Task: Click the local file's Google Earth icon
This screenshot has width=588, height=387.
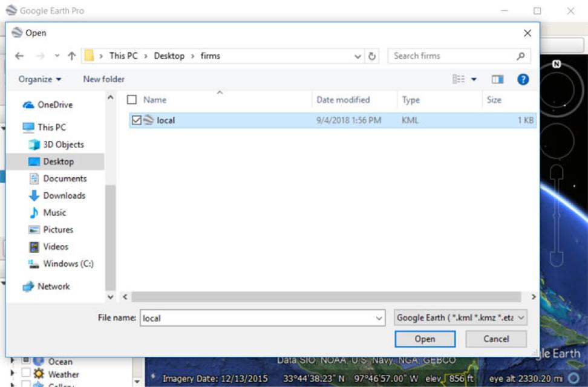Action: click(149, 120)
